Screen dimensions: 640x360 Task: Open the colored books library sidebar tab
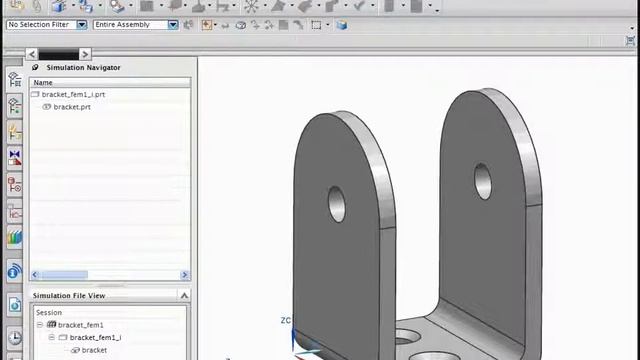[15, 237]
